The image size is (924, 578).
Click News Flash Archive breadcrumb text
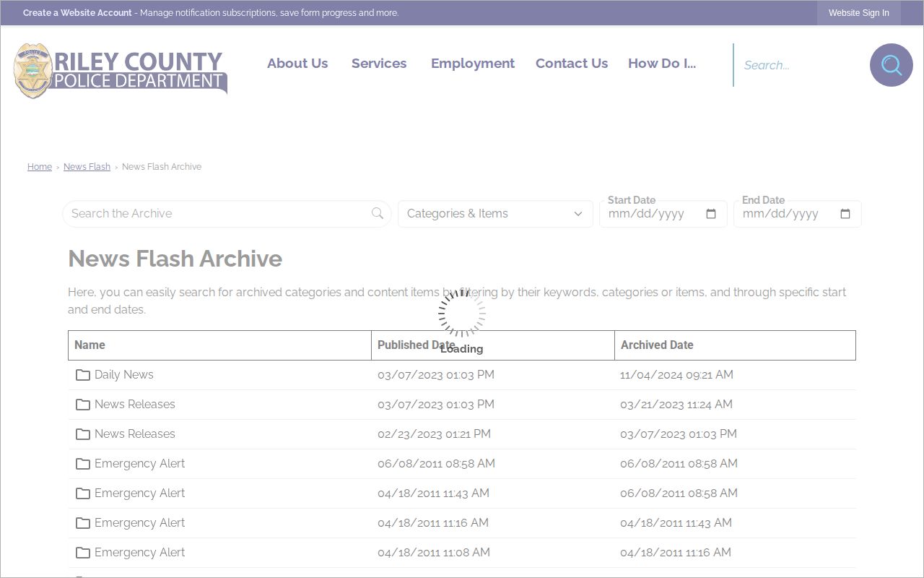(x=162, y=167)
